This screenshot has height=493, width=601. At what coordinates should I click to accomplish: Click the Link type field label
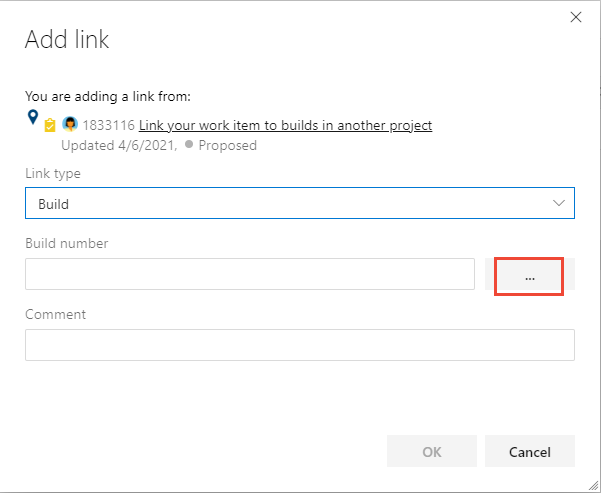pos(53,173)
